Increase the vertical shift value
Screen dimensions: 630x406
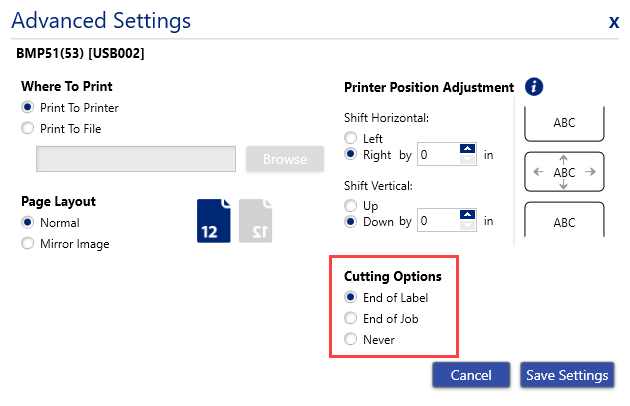pos(467,215)
